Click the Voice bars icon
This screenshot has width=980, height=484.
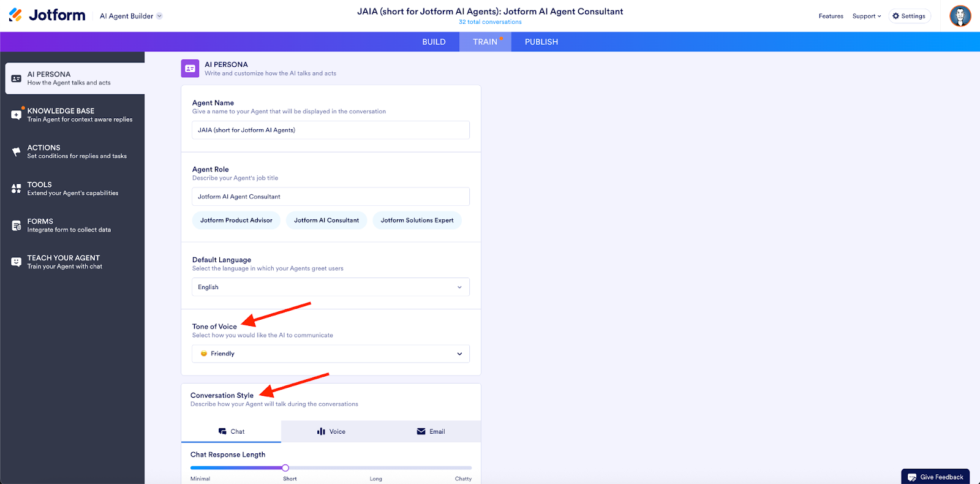pyautogui.click(x=321, y=431)
